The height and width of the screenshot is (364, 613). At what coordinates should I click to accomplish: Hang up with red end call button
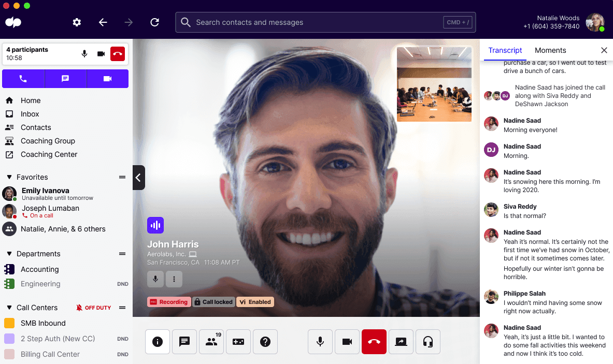[374, 342]
